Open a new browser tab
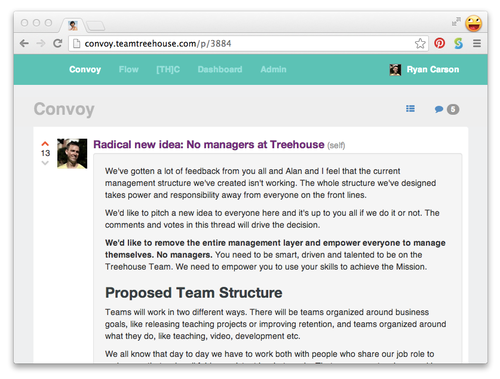 pyautogui.click(x=96, y=26)
